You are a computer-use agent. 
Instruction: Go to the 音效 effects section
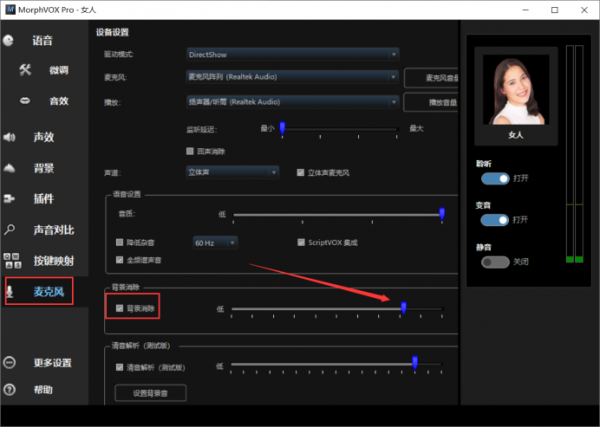[59, 101]
